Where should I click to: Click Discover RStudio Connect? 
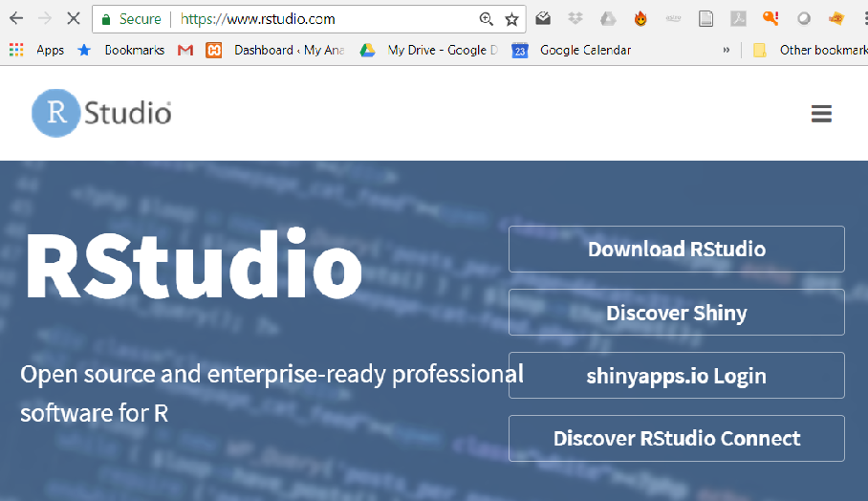click(x=676, y=439)
